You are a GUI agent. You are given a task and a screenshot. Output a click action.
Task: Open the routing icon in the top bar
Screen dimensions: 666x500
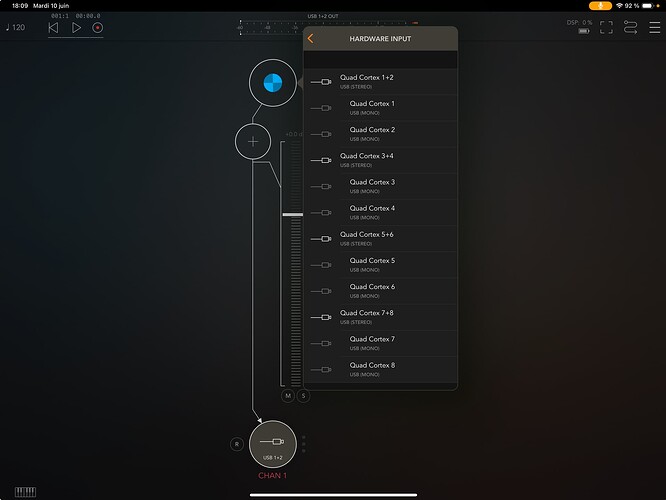point(631,27)
